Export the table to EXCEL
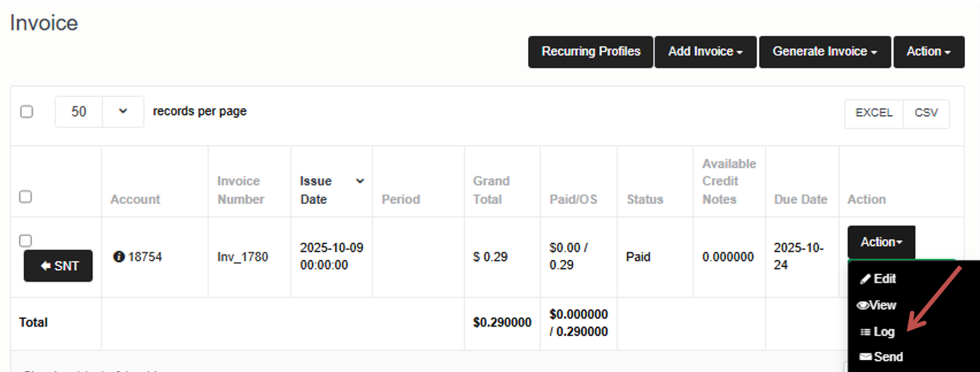 click(x=874, y=114)
